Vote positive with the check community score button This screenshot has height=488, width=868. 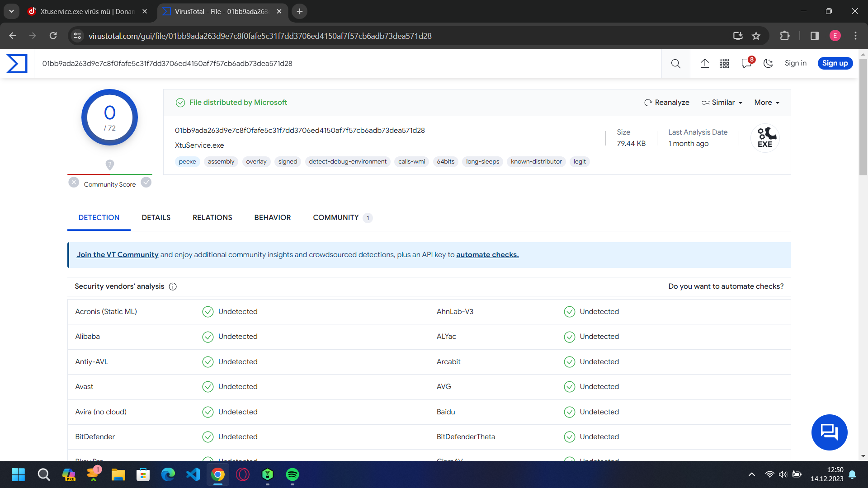(146, 182)
